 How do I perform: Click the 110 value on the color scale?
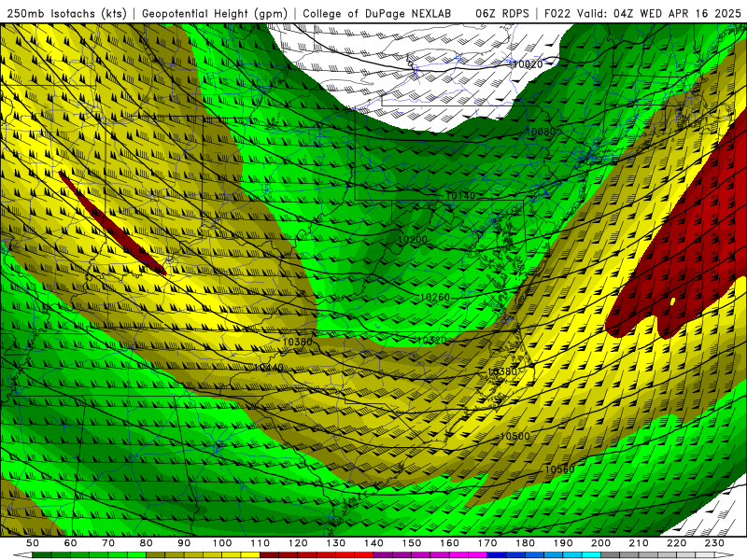261,543
